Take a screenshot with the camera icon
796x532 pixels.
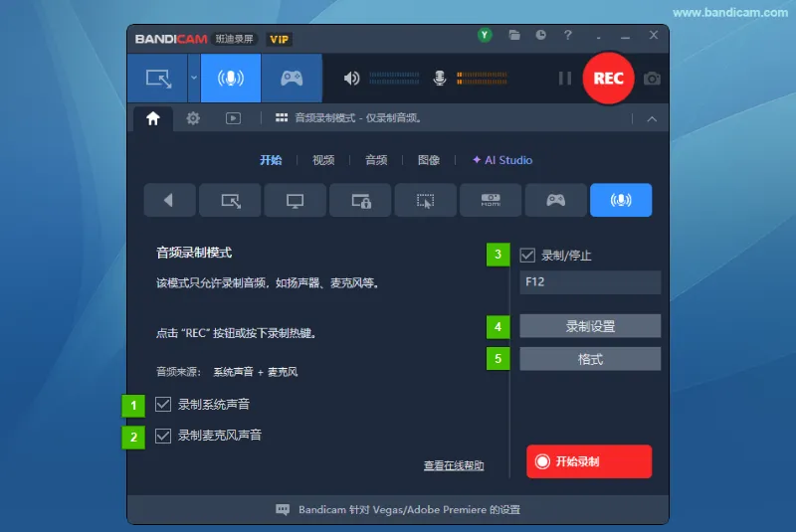(652, 79)
